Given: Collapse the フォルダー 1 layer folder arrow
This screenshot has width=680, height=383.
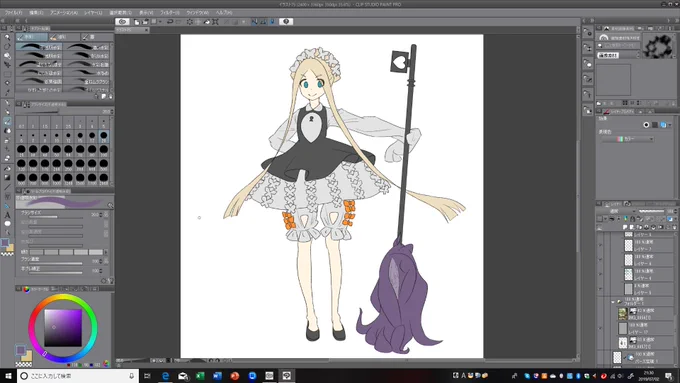Looking at the screenshot, I should point(613,302).
